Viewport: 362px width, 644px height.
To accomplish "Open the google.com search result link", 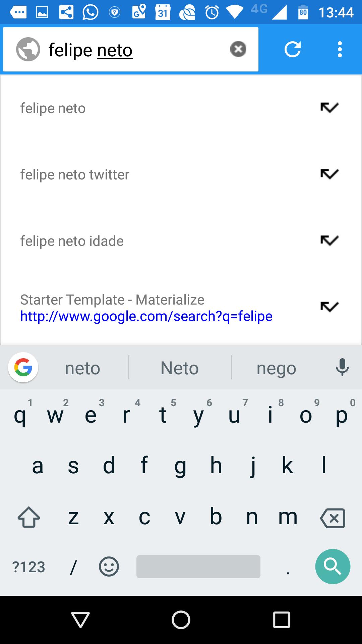I will [146, 316].
